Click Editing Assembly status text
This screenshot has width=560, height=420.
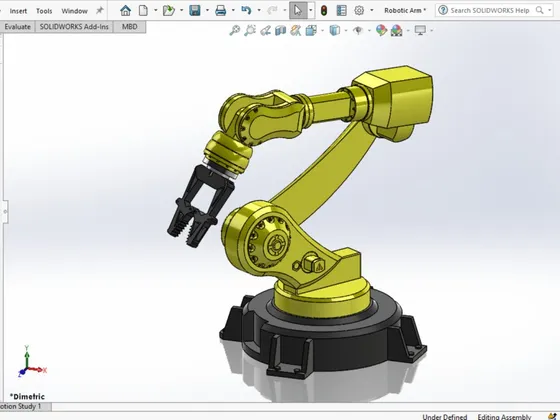coord(504,417)
